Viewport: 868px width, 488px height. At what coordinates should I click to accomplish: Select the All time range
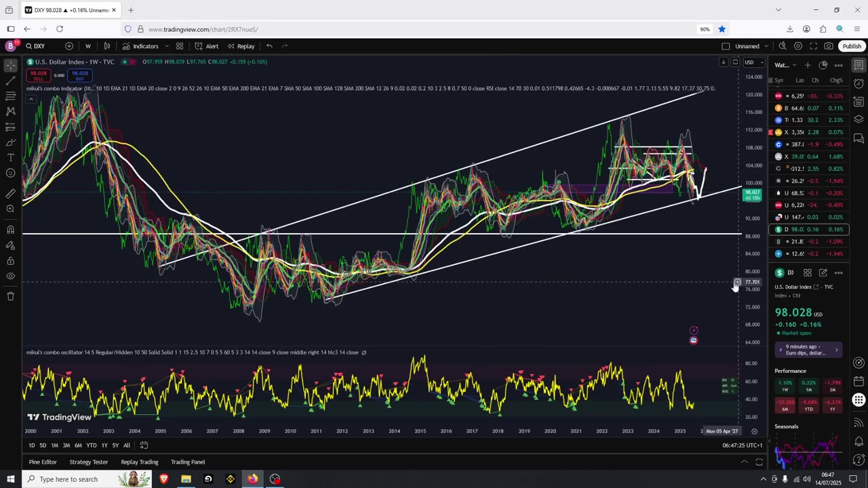coord(127,445)
